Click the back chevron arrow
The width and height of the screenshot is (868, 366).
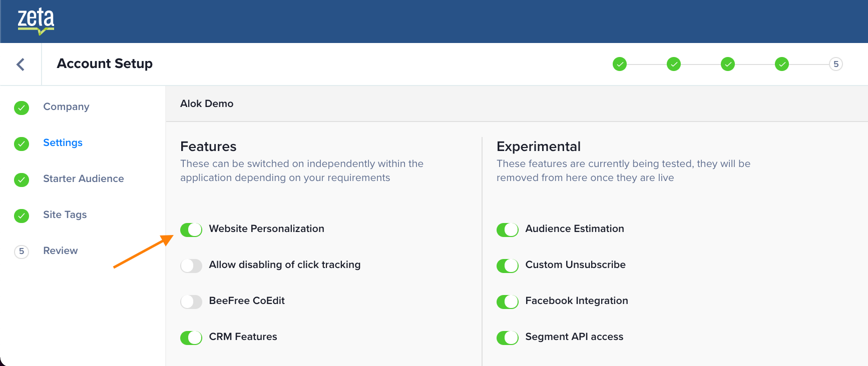[x=21, y=64]
